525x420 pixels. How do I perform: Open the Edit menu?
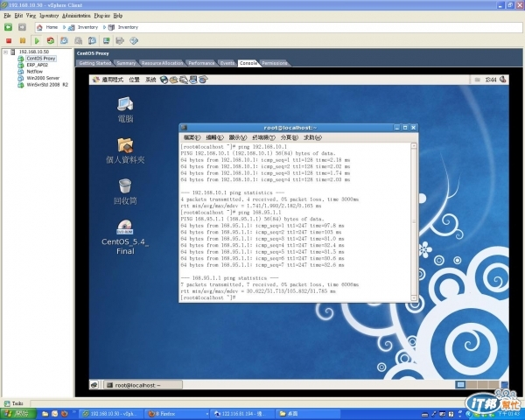point(18,16)
